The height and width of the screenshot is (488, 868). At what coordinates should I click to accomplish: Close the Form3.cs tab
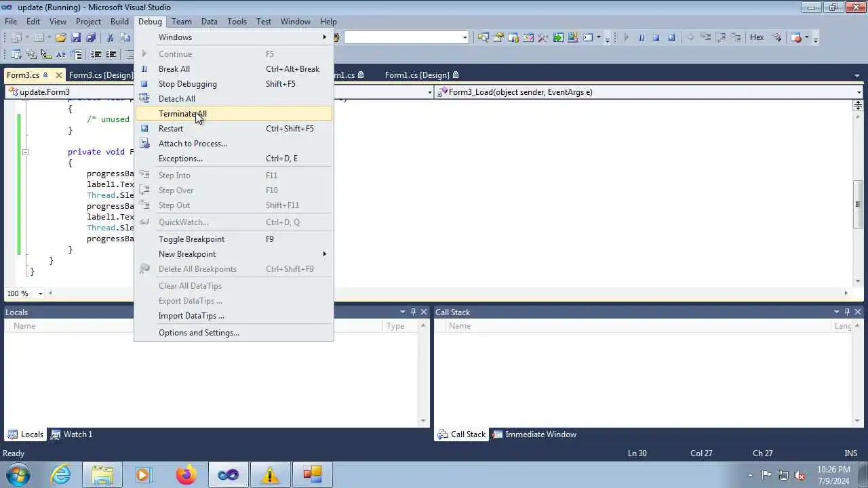pos(59,75)
